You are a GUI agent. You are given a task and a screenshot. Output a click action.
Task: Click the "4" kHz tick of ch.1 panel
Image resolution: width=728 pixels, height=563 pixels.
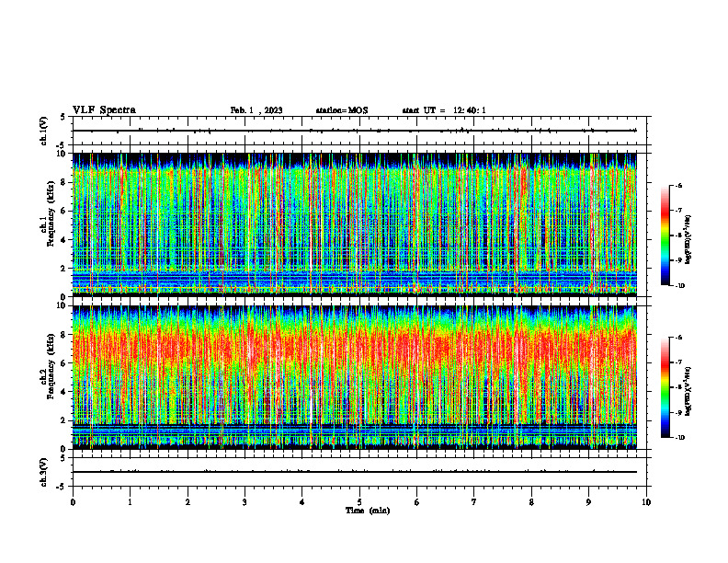(x=64, y=240)
